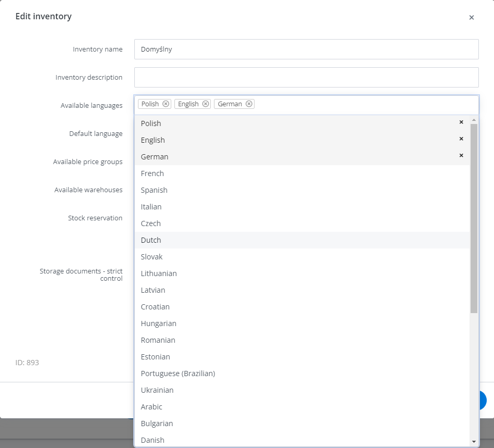Click the Inventory name field

pyautogui.click(x=306, y=49)
